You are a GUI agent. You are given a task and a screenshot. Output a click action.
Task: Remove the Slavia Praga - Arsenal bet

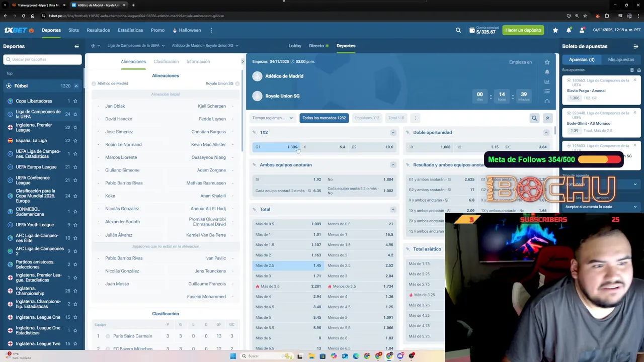point(635,80)
